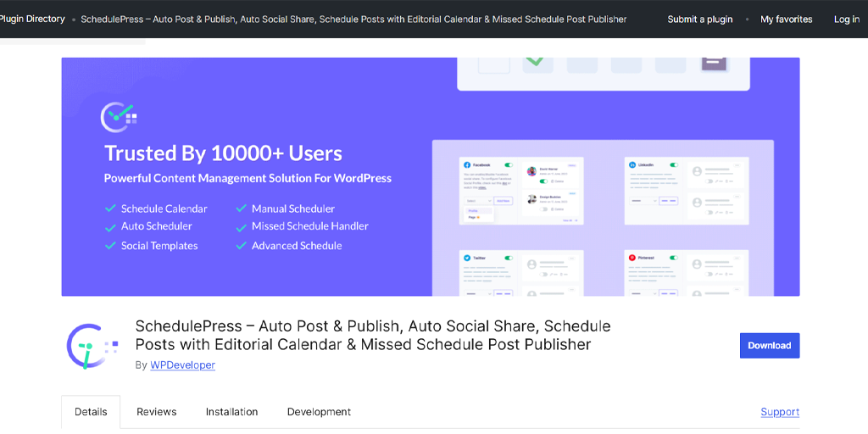Click the LinkedIn logo in the banner card
Image resolution: width=868 pixels, height=434 pixels.
[x=632, y=165]
